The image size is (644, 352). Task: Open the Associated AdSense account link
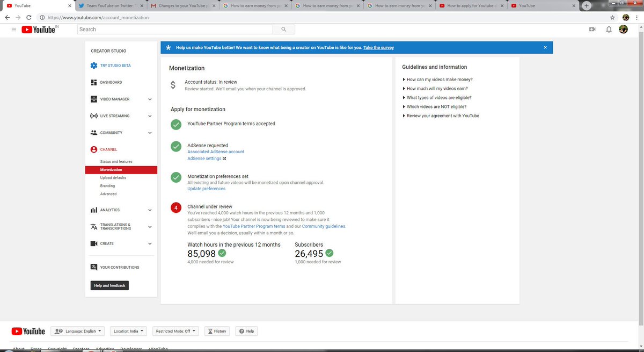(x=216, y=152)
